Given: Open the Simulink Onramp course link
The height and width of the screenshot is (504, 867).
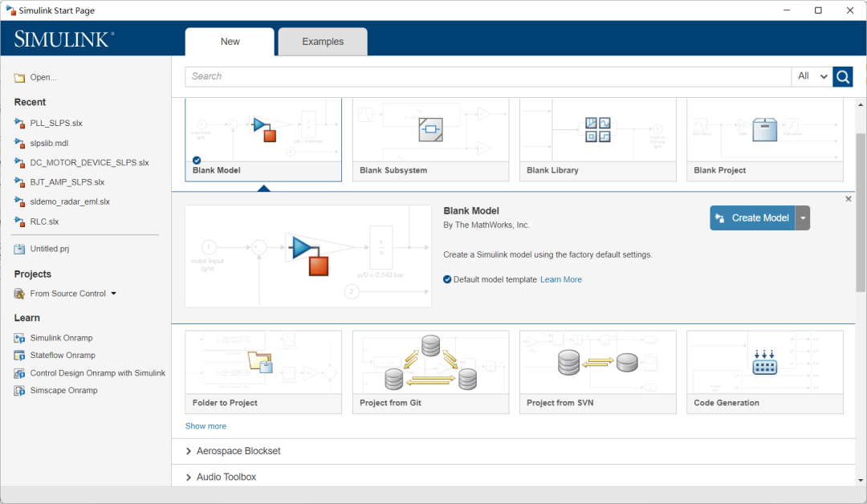Looking at the screenshot, I should point(61,338).
